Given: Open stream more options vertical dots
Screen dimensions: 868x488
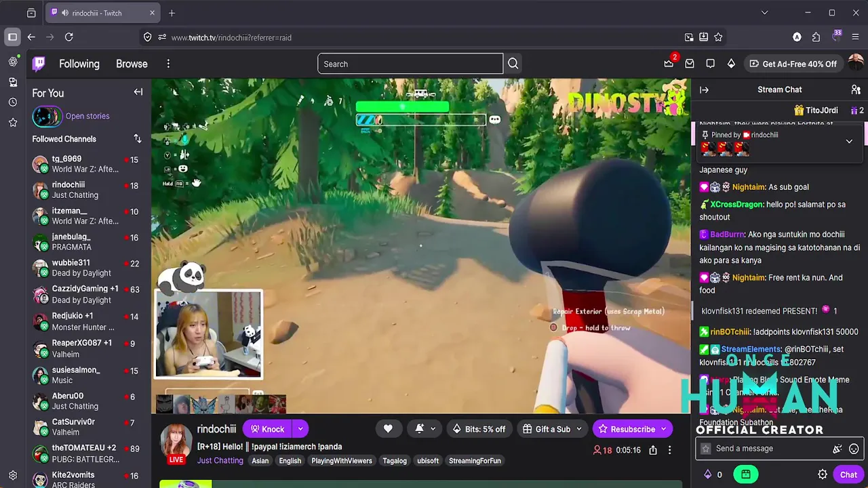Looking at the screenshot, I should [669, 450].
